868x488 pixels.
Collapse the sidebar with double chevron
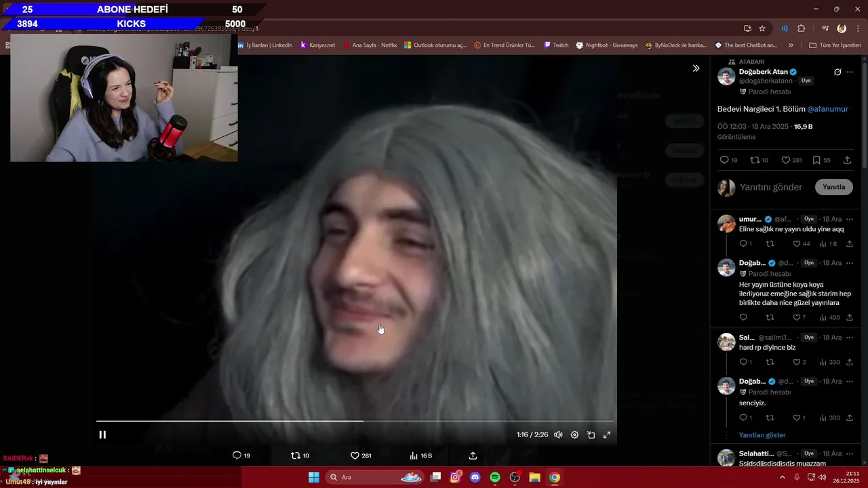pos(696,68)
